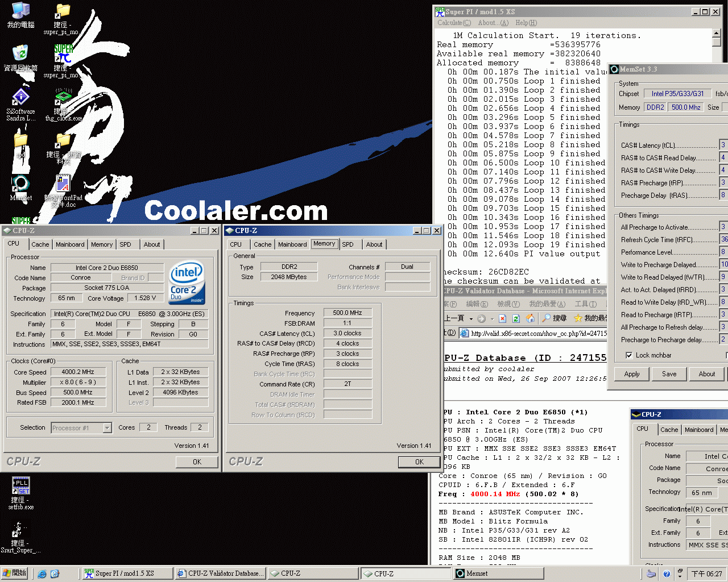Open the Start_Super_ desktop shortcut
This screenshot has width=728, height=582.
21,537
